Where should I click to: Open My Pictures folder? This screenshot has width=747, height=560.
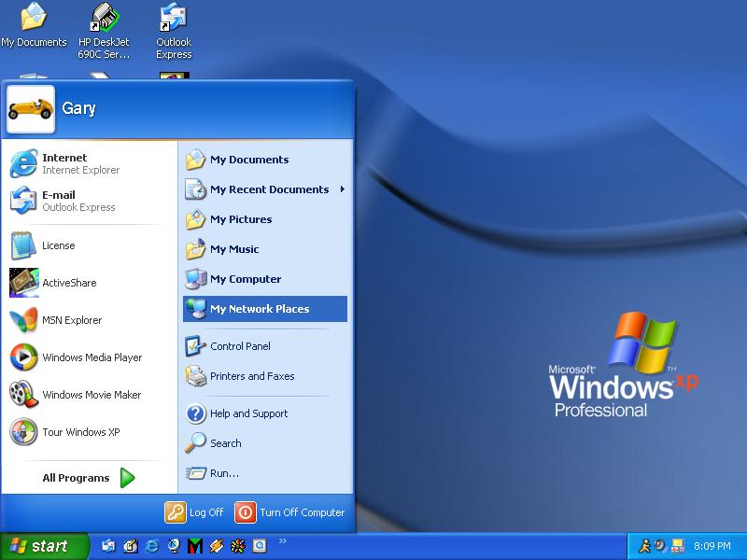tap(265, 219)
